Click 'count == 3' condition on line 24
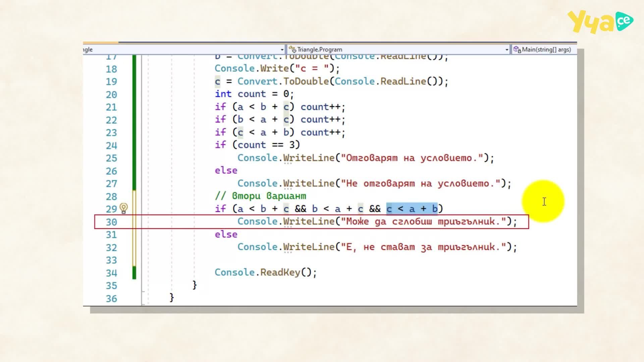Viewport: 644px width, 362px height. pos(266,145)
